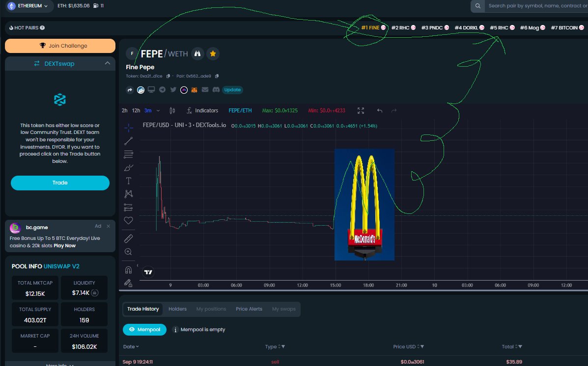588x366 pixels.
Task: Click the TradingView logo on chart
Action: point(148,272)
